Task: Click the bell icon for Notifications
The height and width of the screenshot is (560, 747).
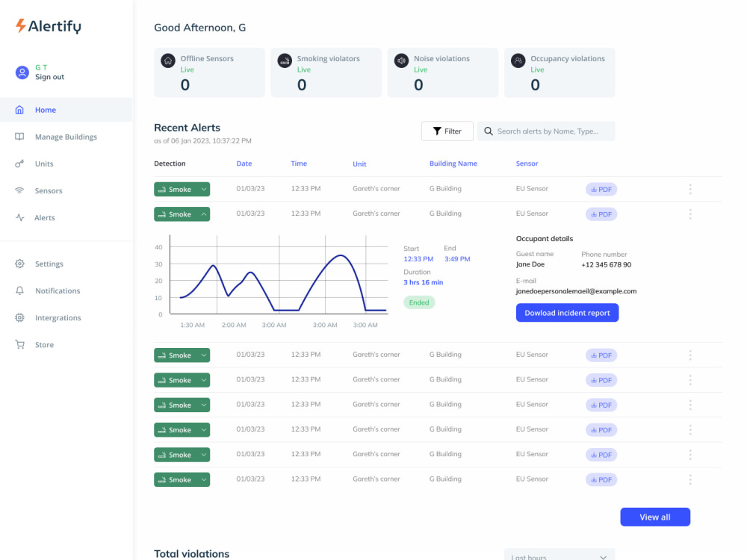Action: 19,291
